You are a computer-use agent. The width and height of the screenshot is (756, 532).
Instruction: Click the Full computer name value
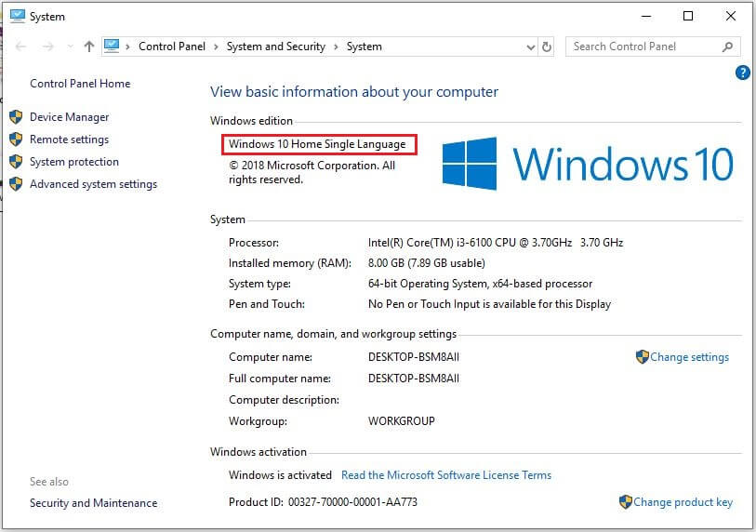(x=414, y=379)
